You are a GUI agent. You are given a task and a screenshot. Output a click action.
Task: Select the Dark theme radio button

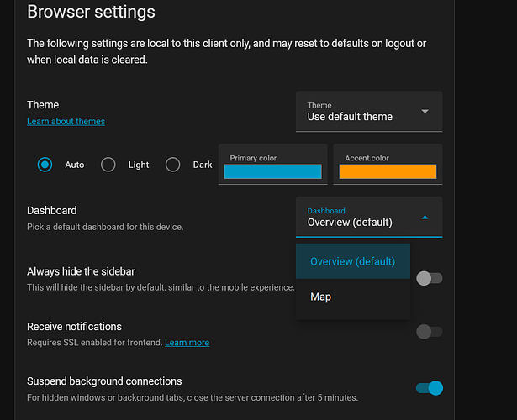coord(173,165)
